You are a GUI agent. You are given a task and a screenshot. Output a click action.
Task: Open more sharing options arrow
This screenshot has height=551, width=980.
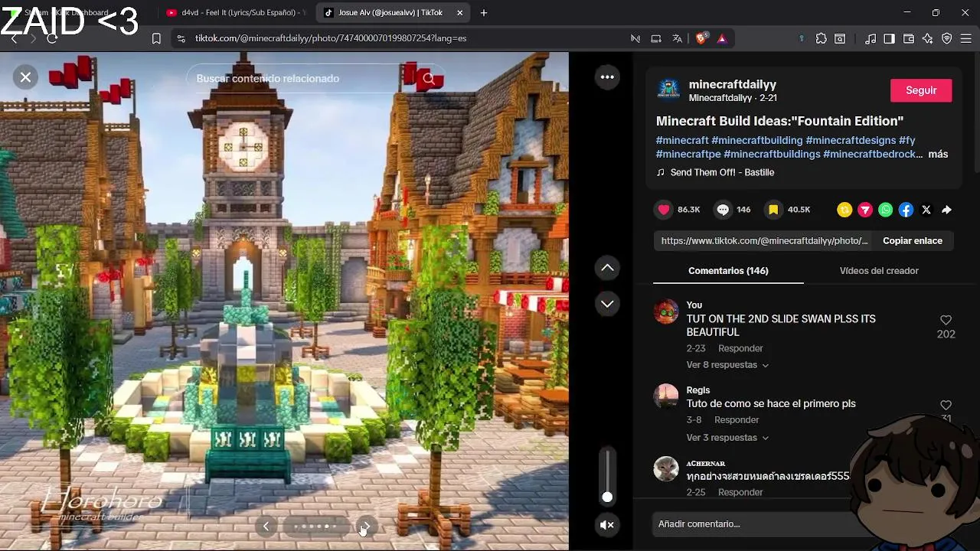click(x=947, y=210)
